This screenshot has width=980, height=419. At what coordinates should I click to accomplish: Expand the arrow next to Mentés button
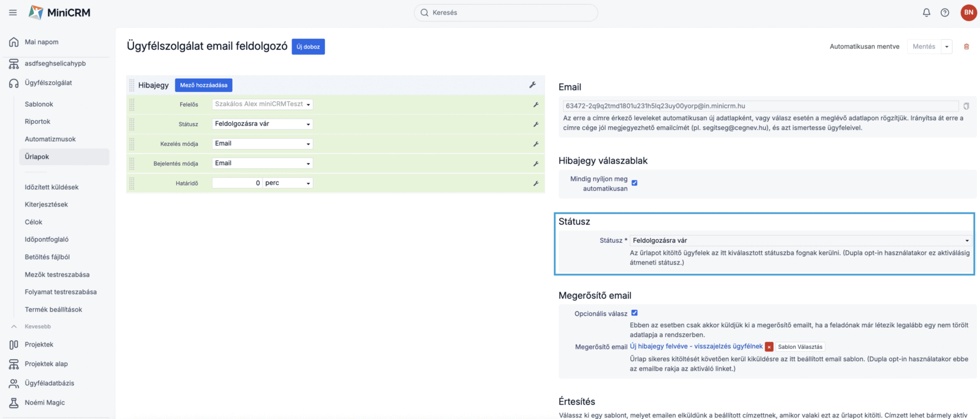click(947, 46)
